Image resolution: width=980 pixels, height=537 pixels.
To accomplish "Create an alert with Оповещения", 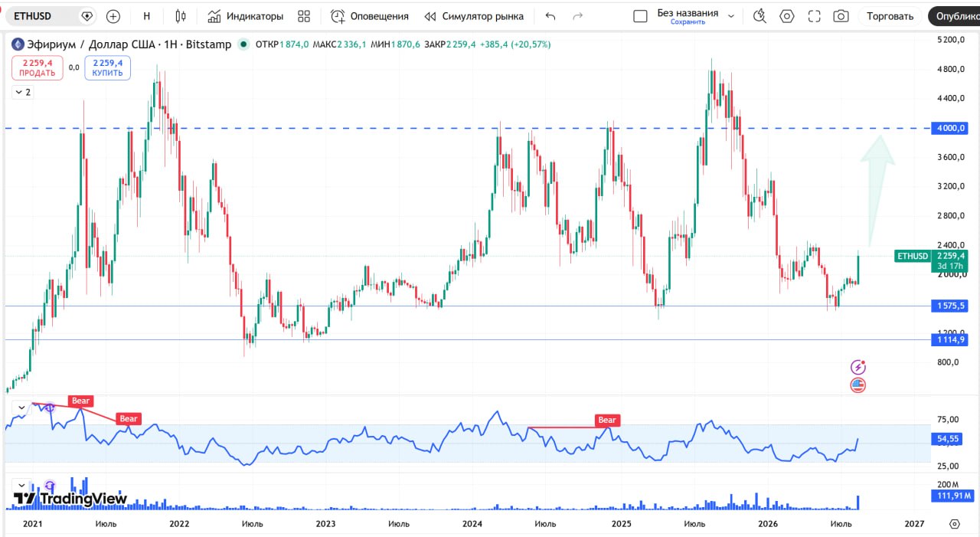I will pos(370,16).
